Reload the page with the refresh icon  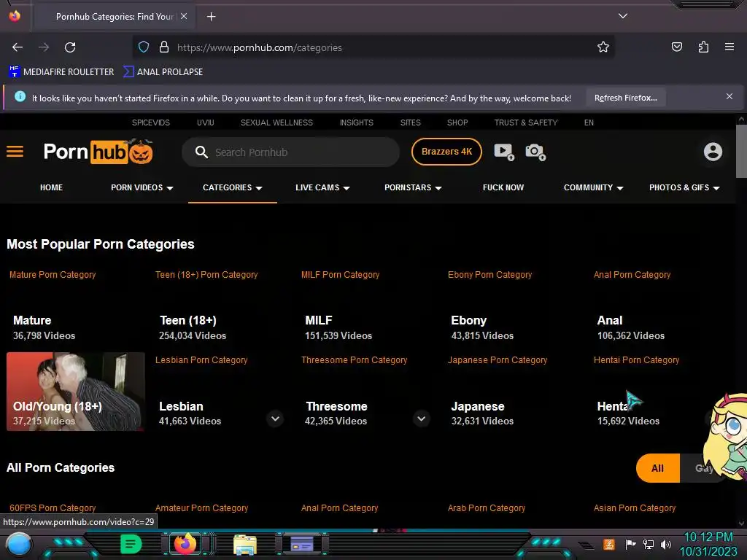click(70, 47)
